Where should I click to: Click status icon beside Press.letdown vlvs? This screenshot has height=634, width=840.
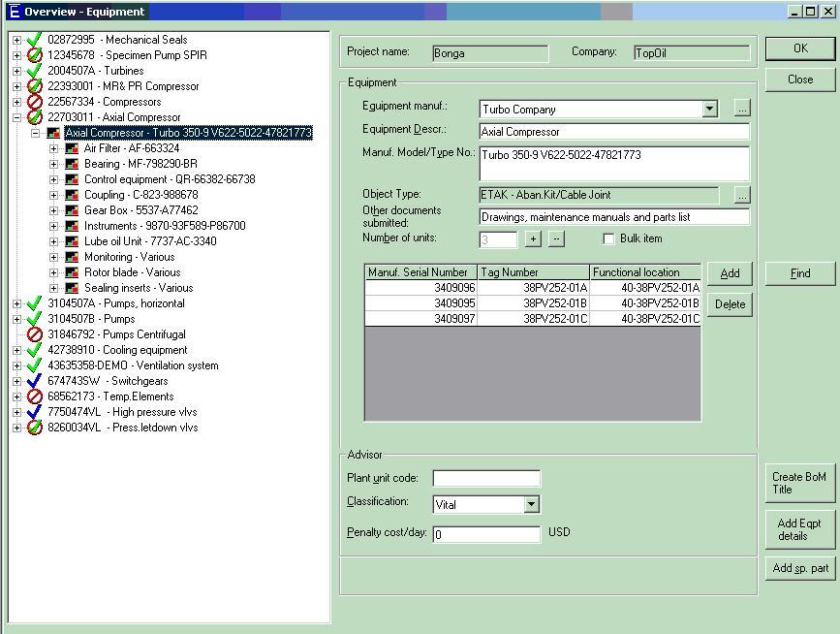pos(34,428)
